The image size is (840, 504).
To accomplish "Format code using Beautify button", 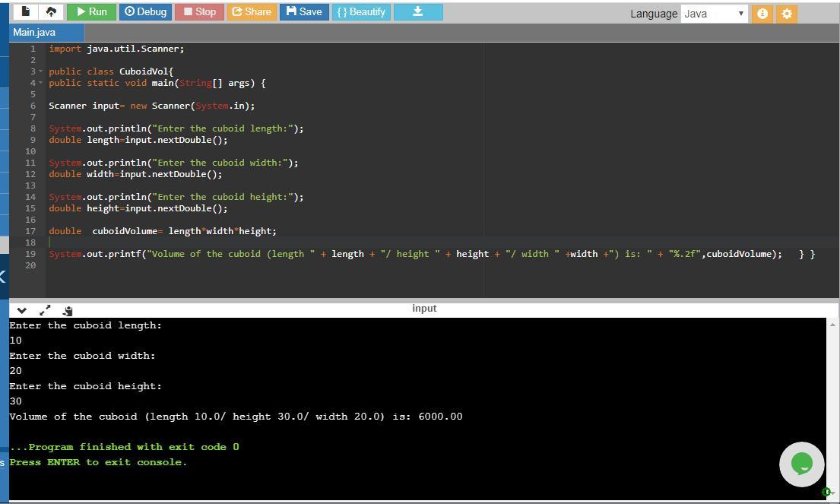I will click(x=361, y=11).
